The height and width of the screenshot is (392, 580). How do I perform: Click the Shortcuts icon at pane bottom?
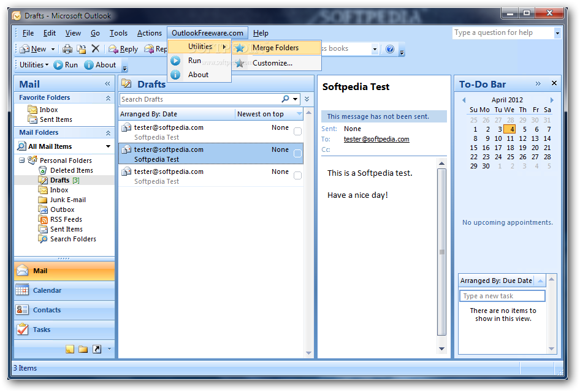(97, 349)
